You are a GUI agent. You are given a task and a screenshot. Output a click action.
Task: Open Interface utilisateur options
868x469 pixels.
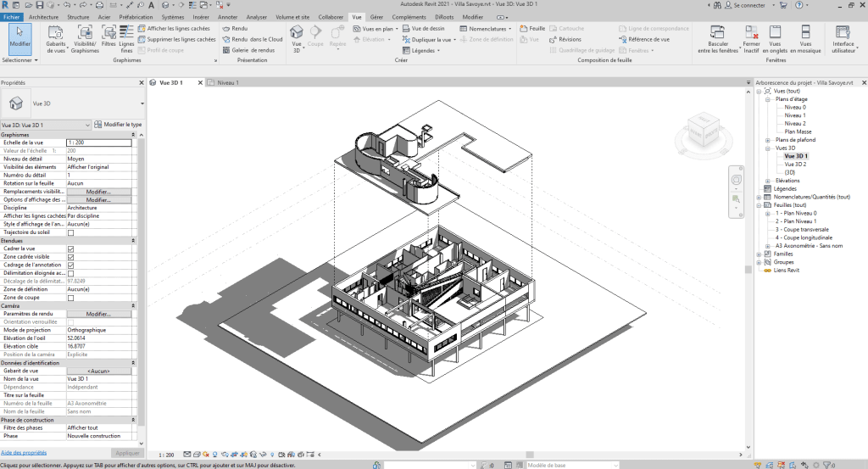pyautogui.click(x=843, y=39)
